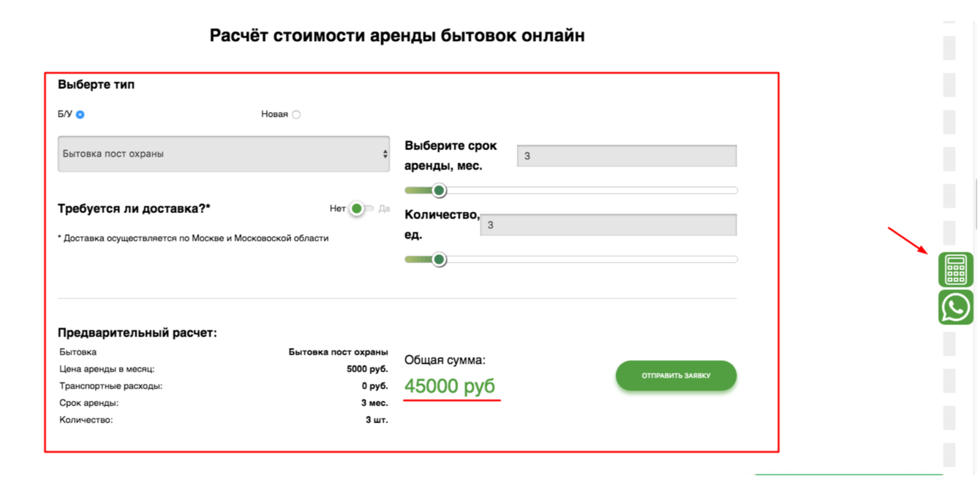The width and height of the screenshot is (980, 479).
Task: Open the WhatsApp chat icon
Action: [x=955, y=307]
